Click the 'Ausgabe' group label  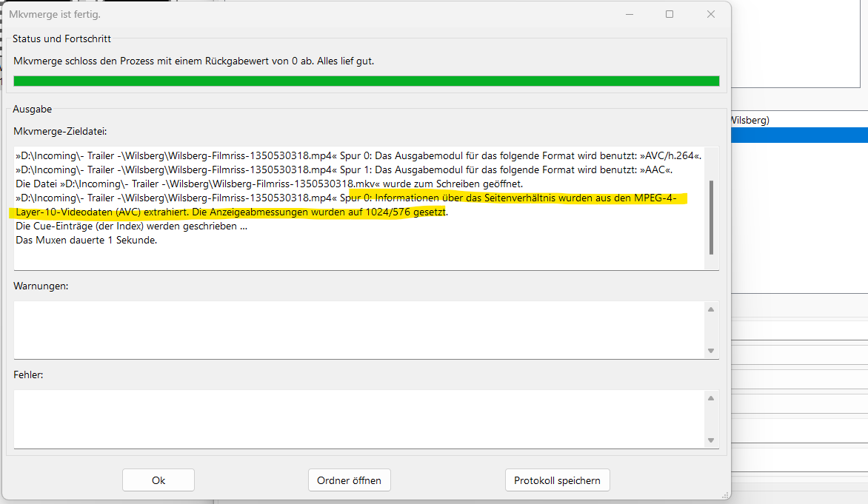click(x=32, y=109)
